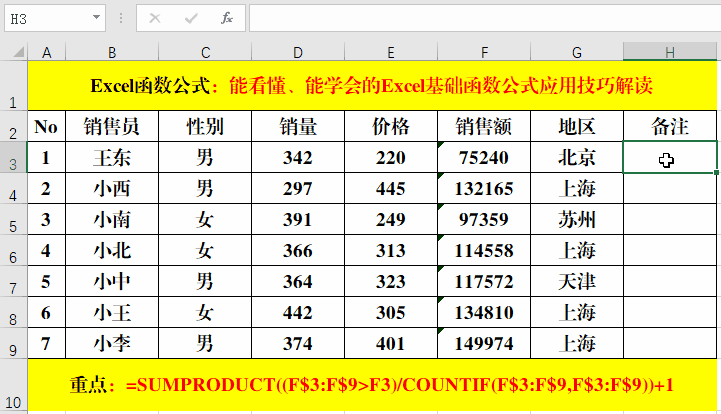The image size is (721, 414).
Task: Select row 5 header
Action: click(13, 219)
